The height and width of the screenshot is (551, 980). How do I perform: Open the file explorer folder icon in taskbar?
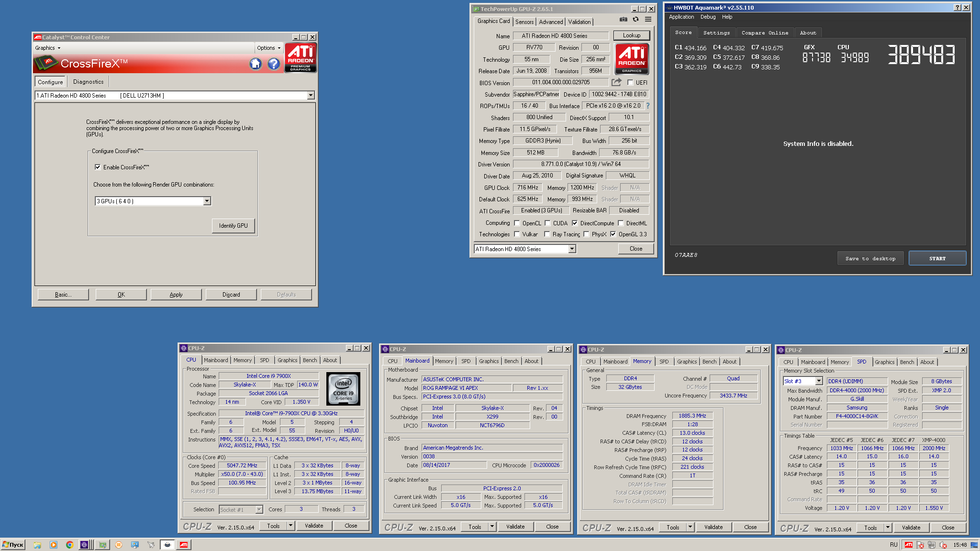tap(37, 545)
